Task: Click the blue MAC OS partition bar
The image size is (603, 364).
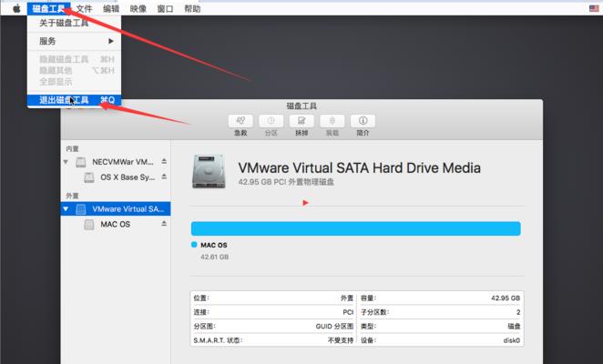Action: point(356,228)
